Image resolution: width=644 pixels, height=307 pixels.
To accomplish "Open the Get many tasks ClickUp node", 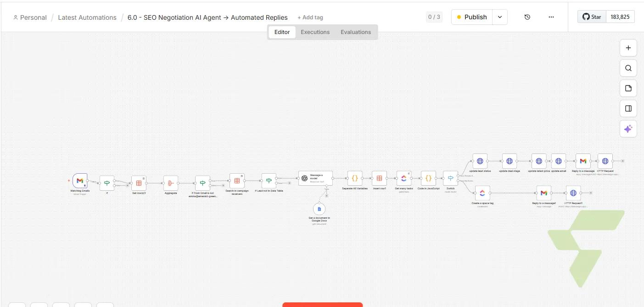I will [404, 178].
